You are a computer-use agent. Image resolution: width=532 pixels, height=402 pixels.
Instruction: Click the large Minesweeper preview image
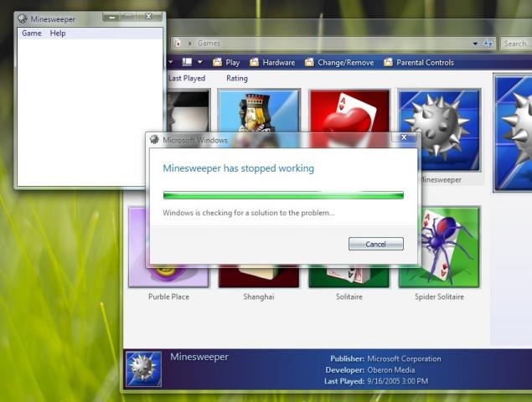514,133
